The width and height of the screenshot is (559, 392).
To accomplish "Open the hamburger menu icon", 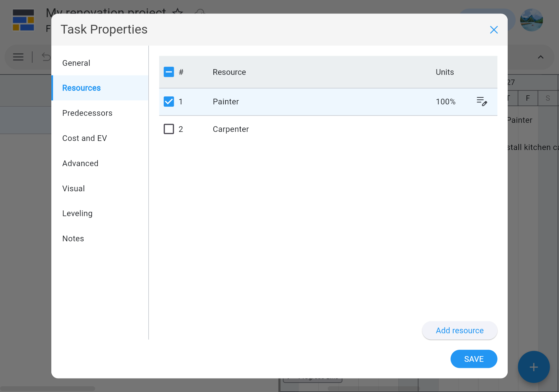I will pyautogui.click(x=18, y=57).
